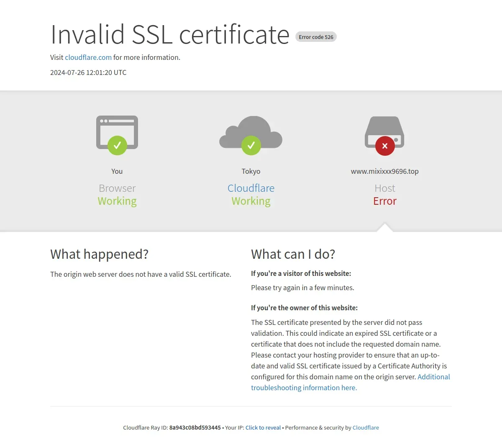Click the You label under browser icon
502x448 pixels.
(117, 171)
